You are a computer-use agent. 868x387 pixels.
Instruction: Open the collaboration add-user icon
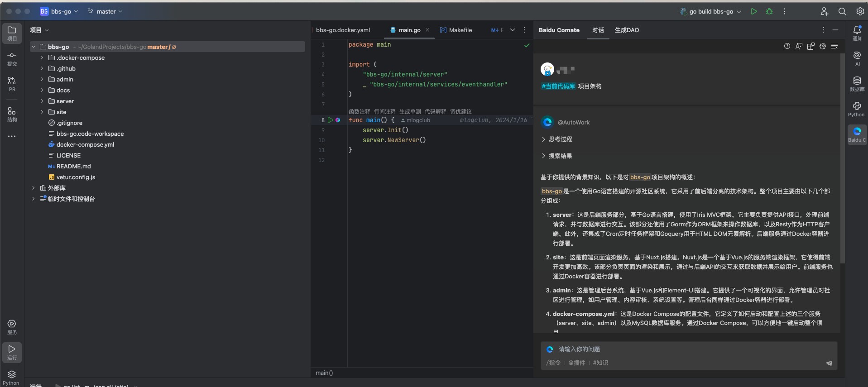pos(825,11)
